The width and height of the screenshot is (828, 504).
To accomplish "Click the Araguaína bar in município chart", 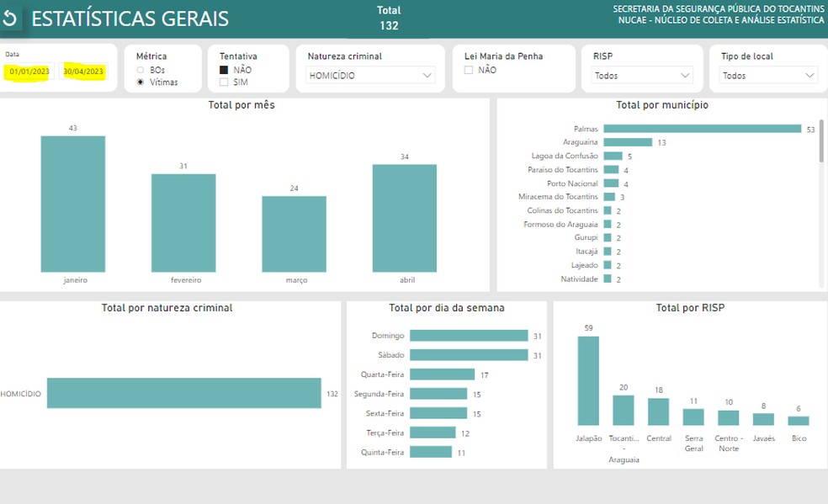I will coord(628,142).
